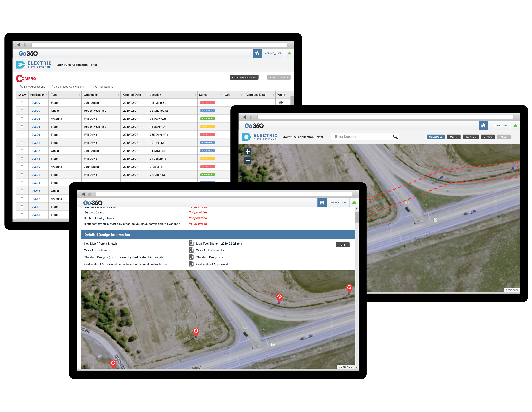Click the paperclip for Certificate of Approval.doc
This screenshot has width=532, height=412.
(192, 264)
